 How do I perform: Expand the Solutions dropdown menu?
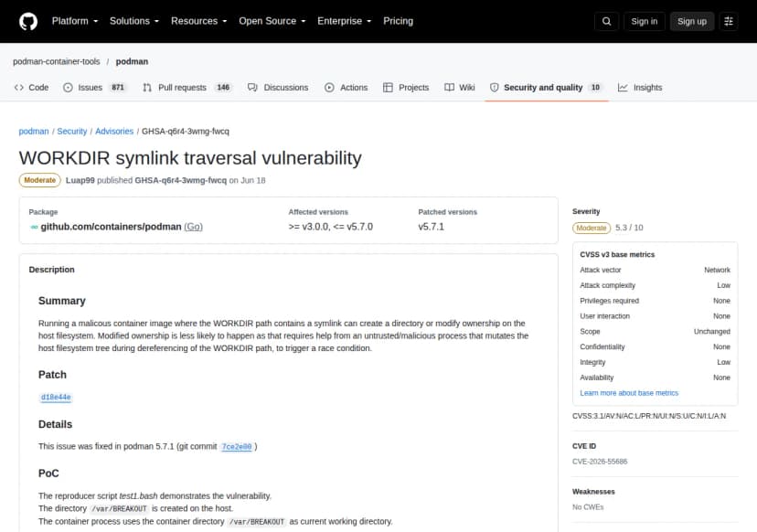click(134, 21)
